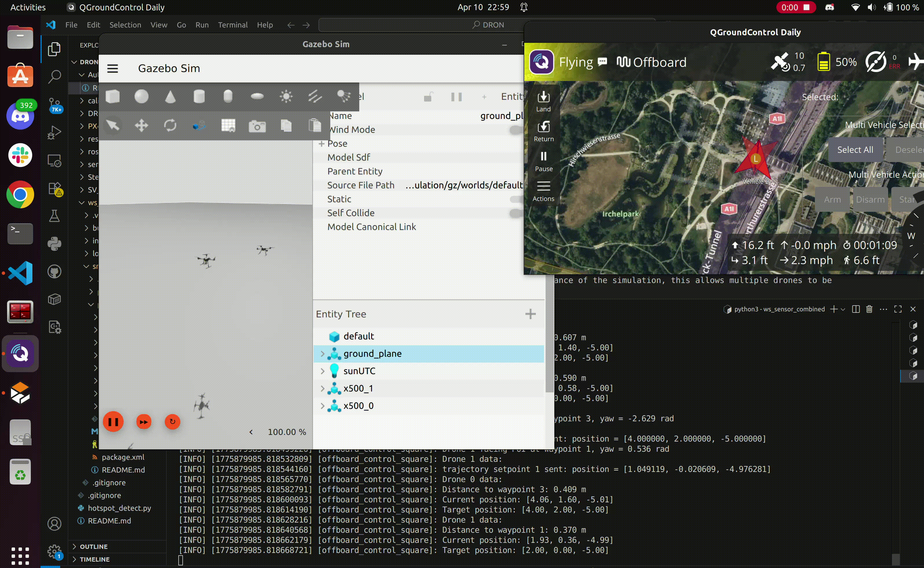Open the Gazebo Sim hamburger menu
Viewport: 924px width, 568px height.
coord(112,68)
